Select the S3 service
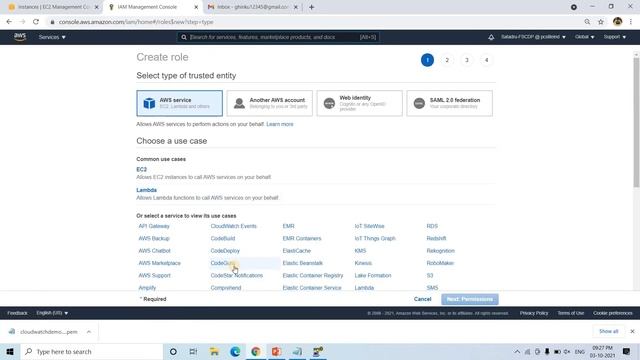Viewport: 640px width, 360px height. (430, 276)
